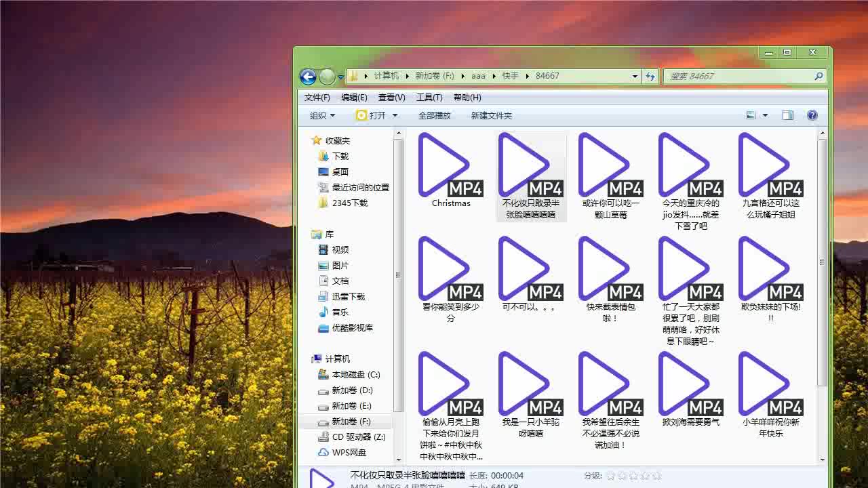
Task: Open the 图片 library
Action: pyautogui.click(x=334, y=265)
